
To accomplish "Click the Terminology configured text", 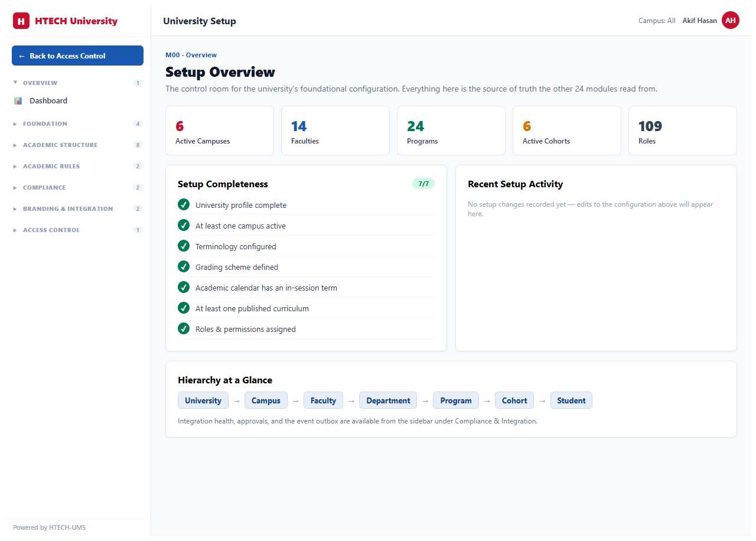I will click(x=236, y=246).
